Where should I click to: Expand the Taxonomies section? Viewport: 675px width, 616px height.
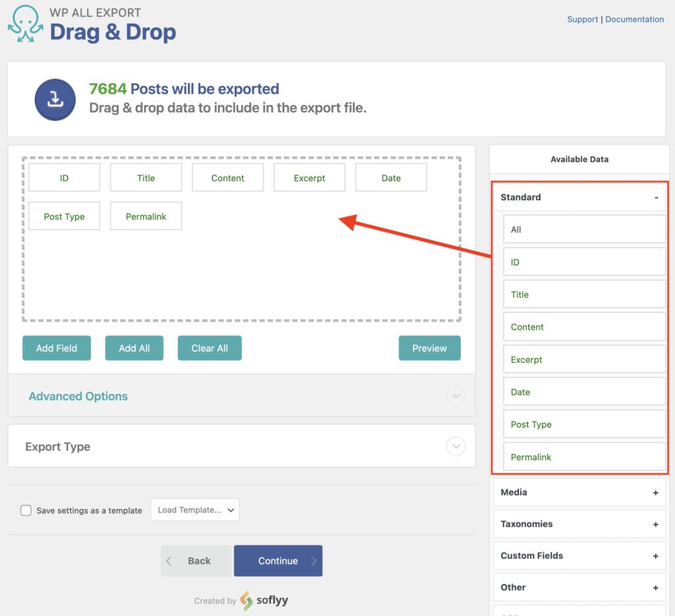click(657, 524)
